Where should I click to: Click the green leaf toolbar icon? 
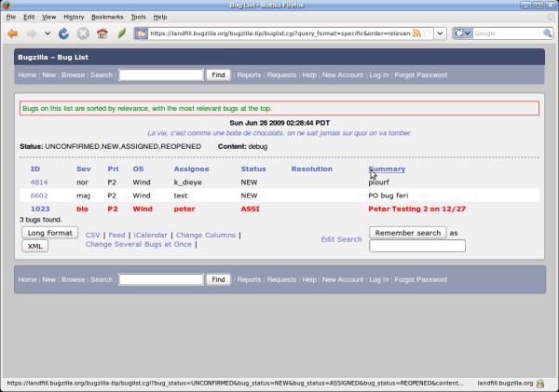[x=122, y=34]
